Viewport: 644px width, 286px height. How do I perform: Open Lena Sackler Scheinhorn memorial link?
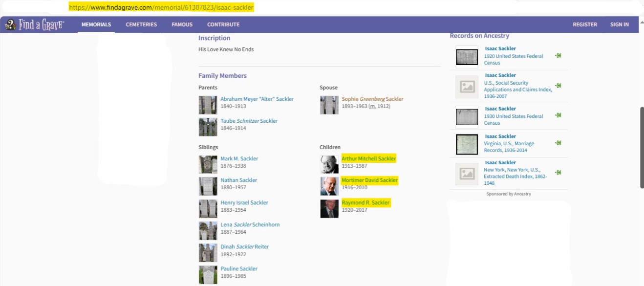click(250, 224)
